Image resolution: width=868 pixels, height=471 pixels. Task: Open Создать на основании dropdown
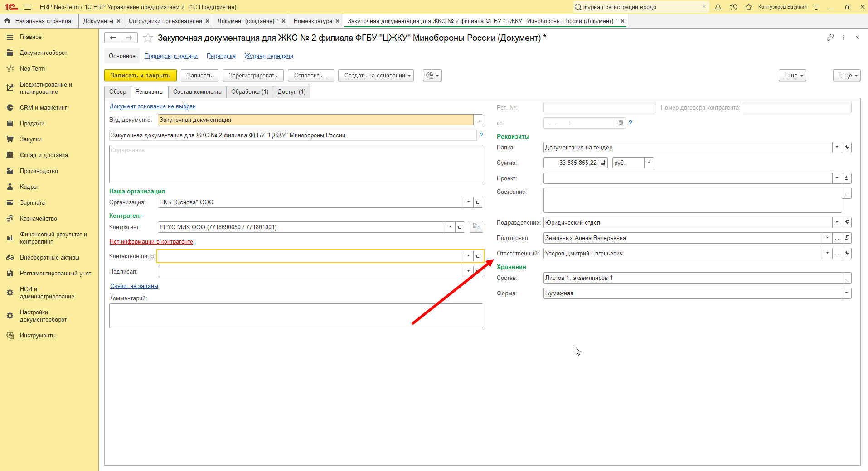click(376, 76)
